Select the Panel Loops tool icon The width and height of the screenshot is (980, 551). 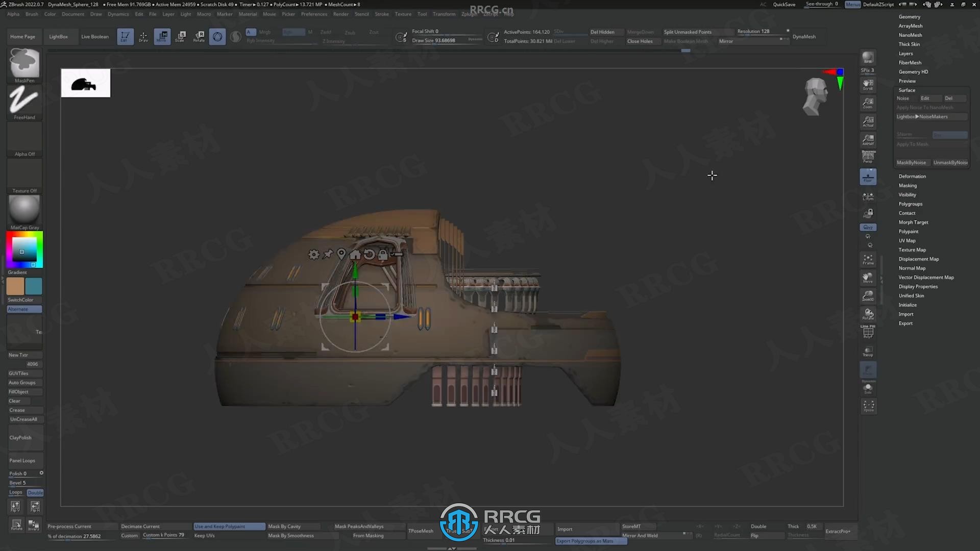pyautogui.click(x=22, y=460)
